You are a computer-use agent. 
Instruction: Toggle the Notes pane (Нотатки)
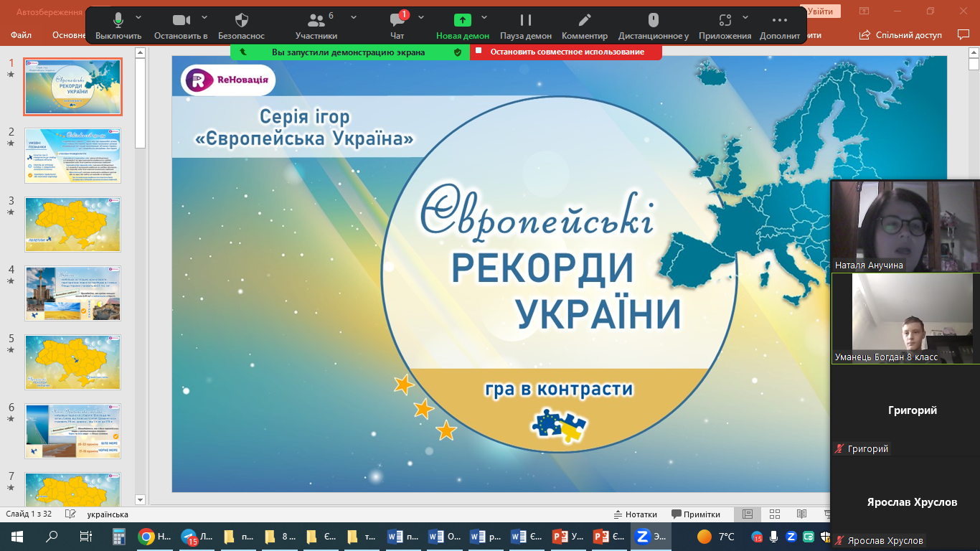pyautogui.click(x=636, y=514)
